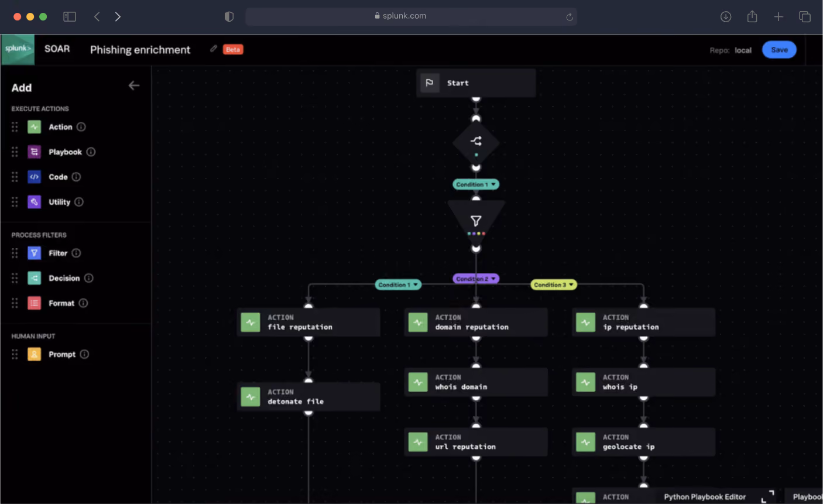This screenshot has height=504, width=823.
Task: Select the Utility block icon
Action: click(35, 202)
